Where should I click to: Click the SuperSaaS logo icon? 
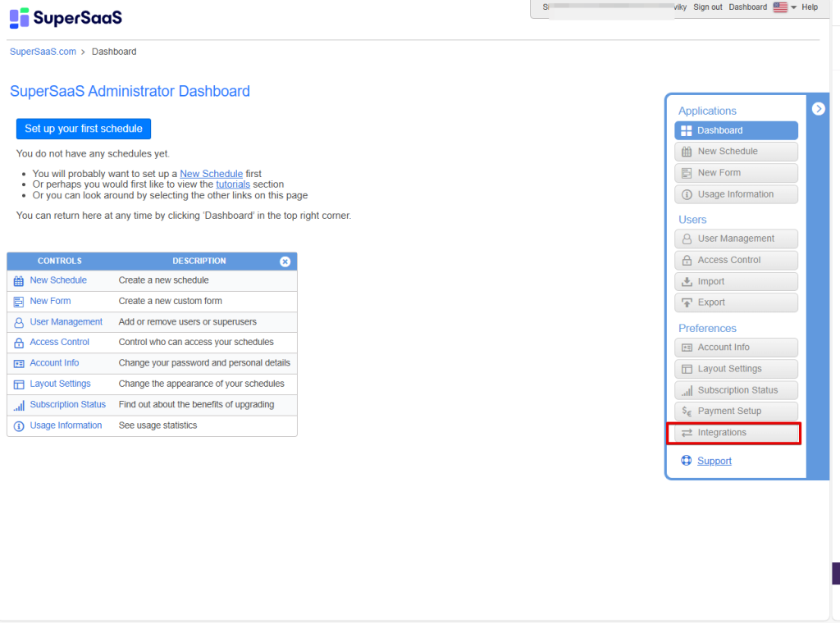(x=20, y=17)
